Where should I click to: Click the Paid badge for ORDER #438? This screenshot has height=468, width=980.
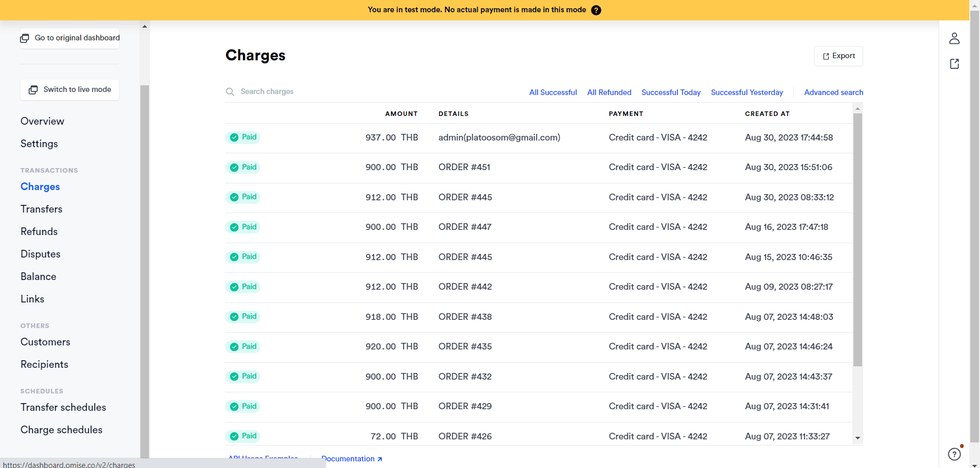243,317
